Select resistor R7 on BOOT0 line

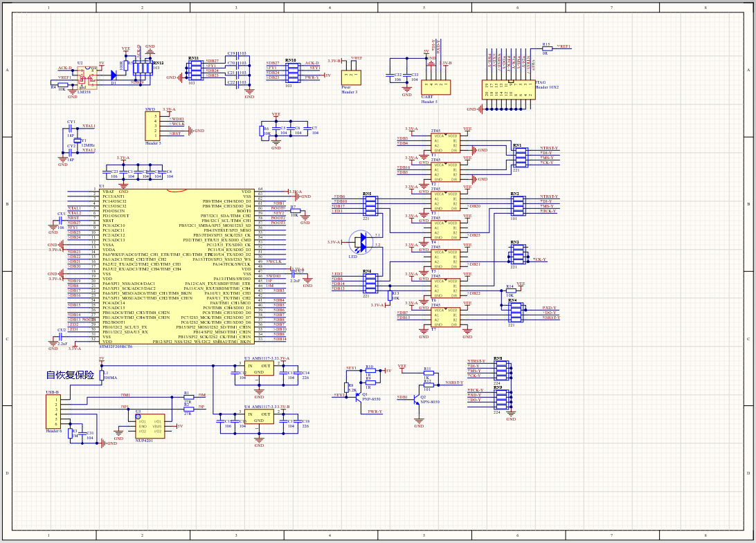pyautogui.click(x=295, y=210)
